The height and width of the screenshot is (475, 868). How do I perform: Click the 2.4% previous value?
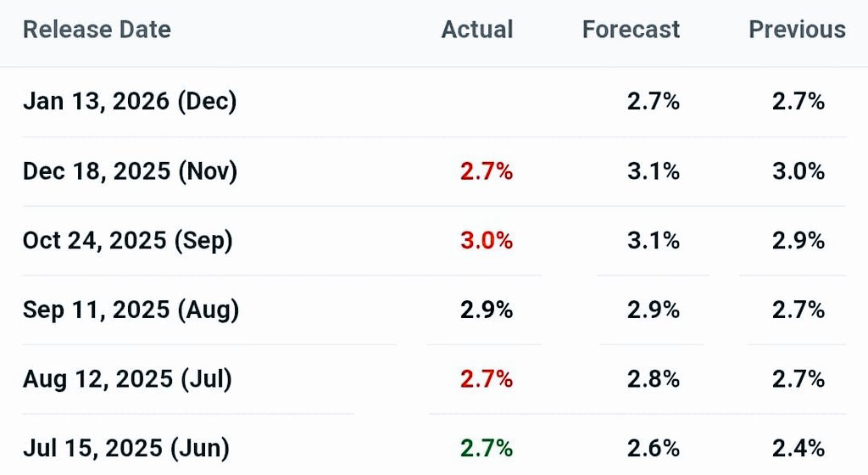point(798,448)
